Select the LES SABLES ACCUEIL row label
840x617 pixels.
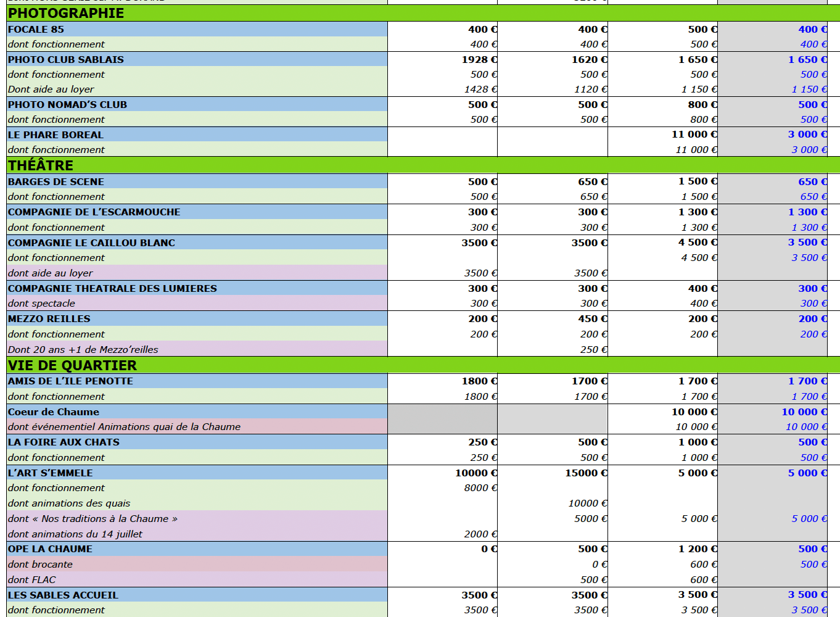63,595
